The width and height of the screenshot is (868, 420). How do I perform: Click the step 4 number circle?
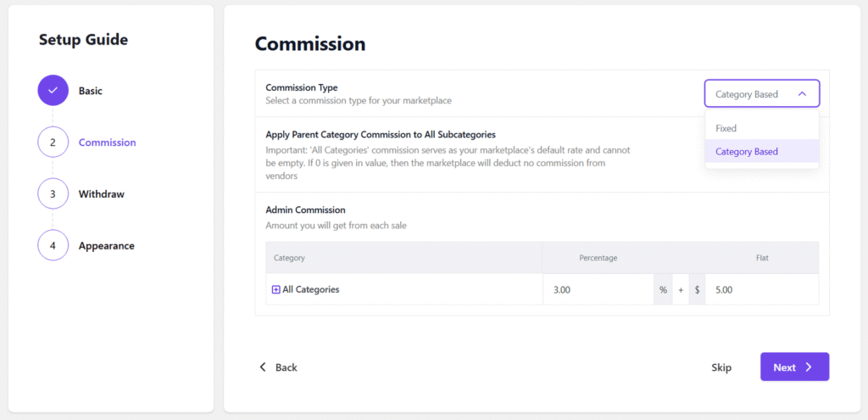coord(53,245)
